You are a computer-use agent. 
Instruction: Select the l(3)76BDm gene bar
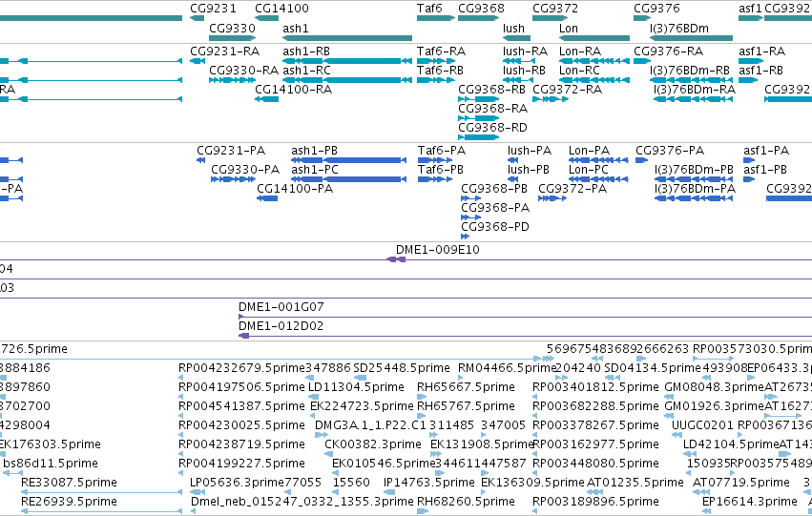click(692, 38)
